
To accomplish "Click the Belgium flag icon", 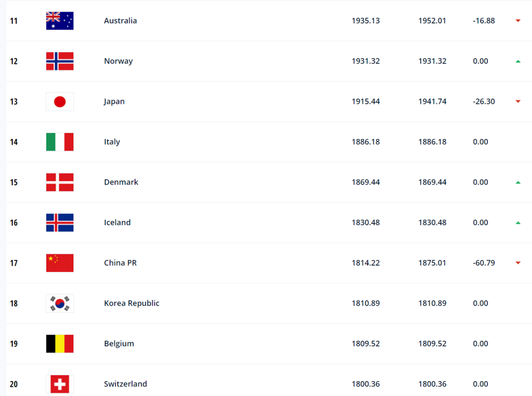I will pyautogui.click(x=60, y=344).
